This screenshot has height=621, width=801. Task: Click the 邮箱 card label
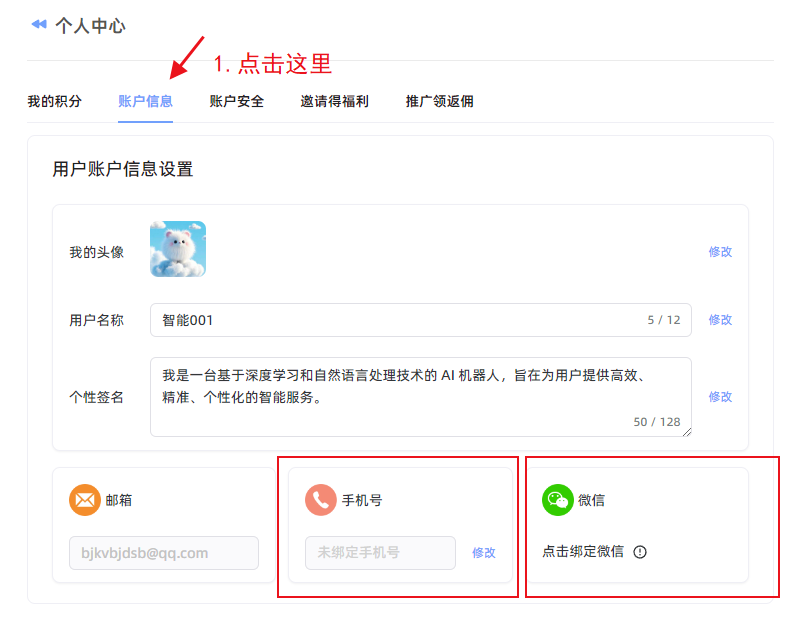click(119, 500)
